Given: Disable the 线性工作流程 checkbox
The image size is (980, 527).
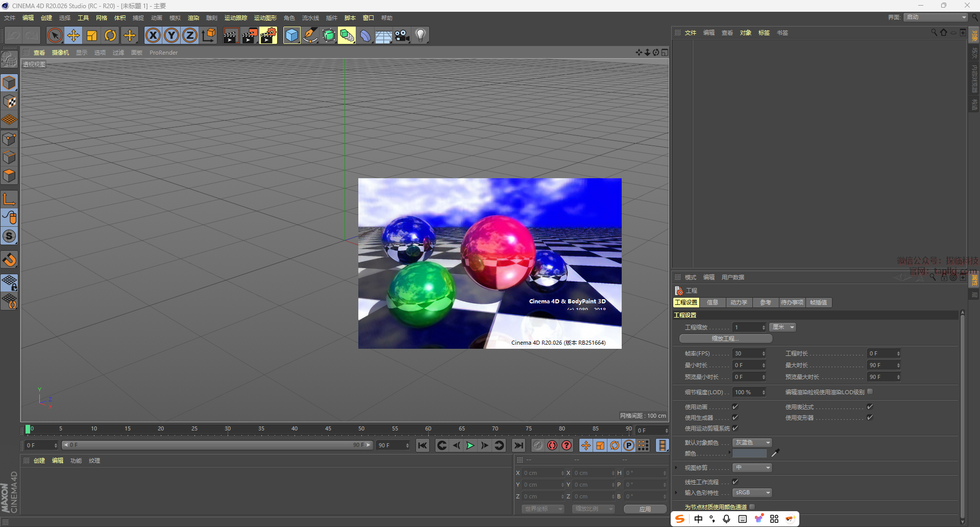Looking at the screenshot, I should tap(735, 482).
